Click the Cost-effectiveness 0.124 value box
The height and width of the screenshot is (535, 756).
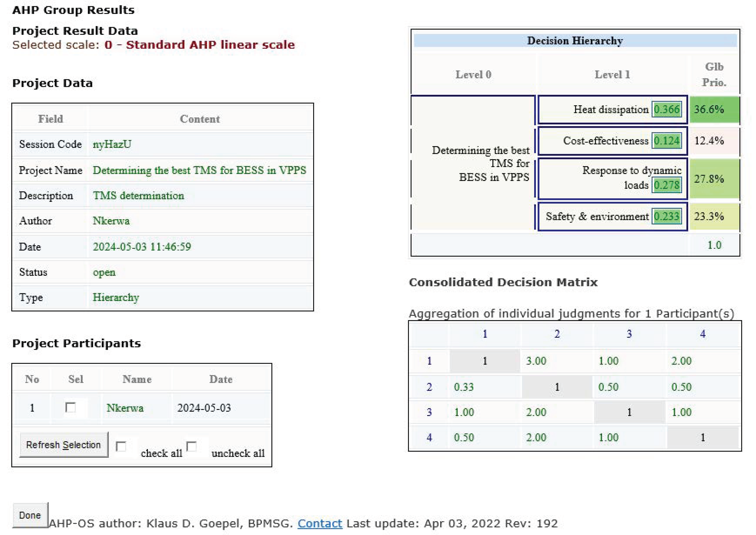[x=666, y=141]
